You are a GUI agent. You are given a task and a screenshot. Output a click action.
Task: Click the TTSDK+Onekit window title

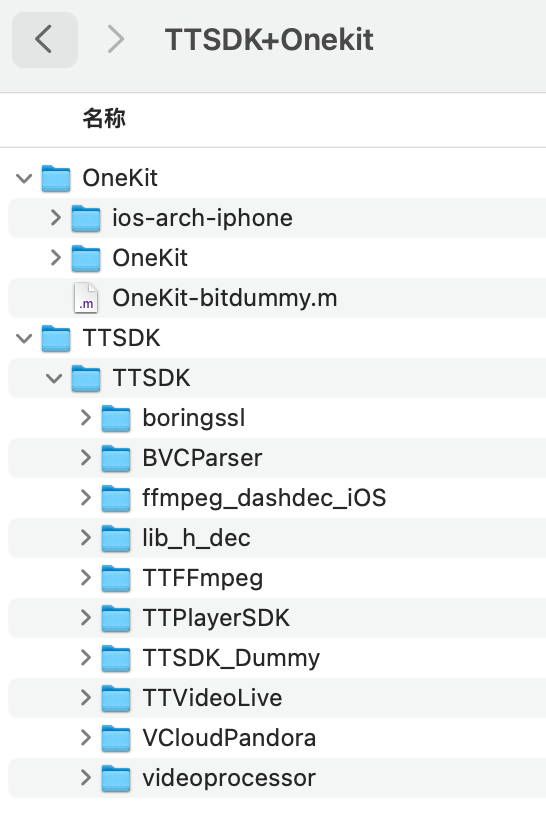coord(269,40)
